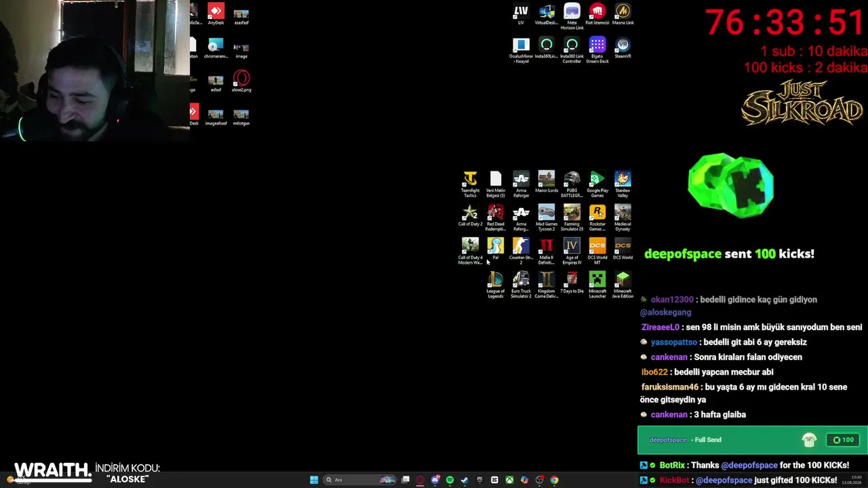
Task: Open the Maono Link shortcut
Action: coord(623,14)
